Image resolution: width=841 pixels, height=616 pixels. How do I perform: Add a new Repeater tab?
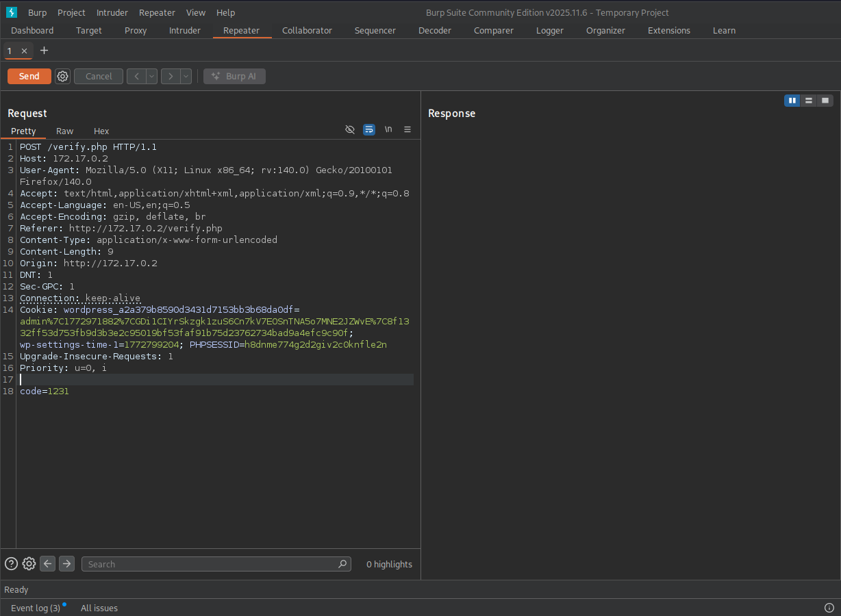(45, 51)
